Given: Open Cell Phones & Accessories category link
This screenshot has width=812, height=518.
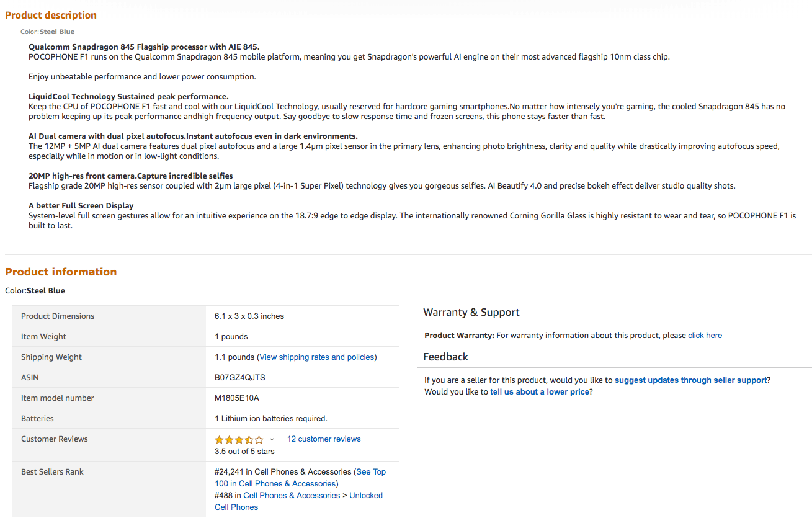Looking at the screenshot, I should pyautogui.click(x=292, y=495).
